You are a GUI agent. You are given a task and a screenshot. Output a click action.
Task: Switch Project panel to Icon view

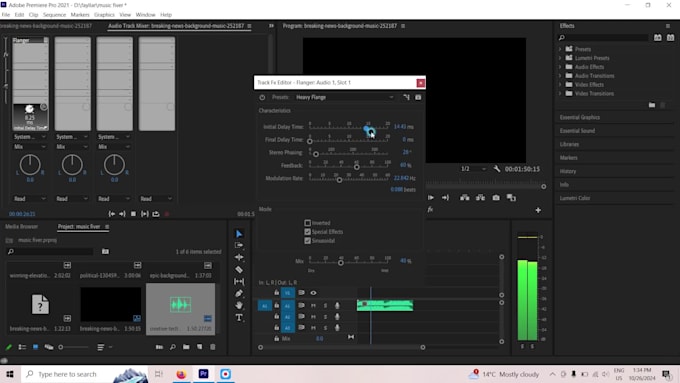click(36, 347)
